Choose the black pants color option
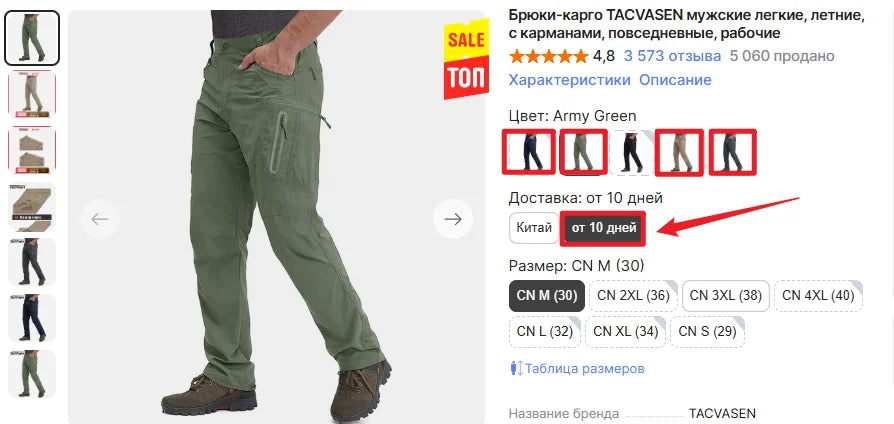This screenshot has width=894, height=424. pyautogui.click(x=631, y=152)
